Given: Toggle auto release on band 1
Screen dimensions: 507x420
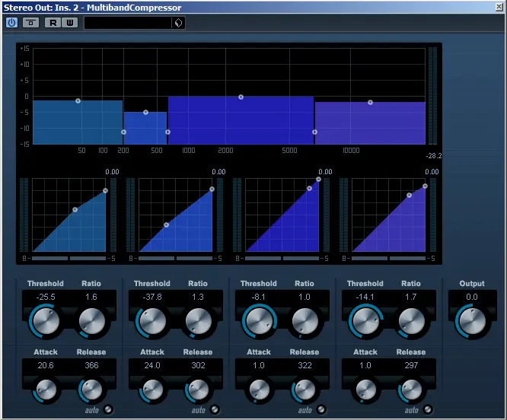Looking at the screenshot, I should [x=108, y=410].
